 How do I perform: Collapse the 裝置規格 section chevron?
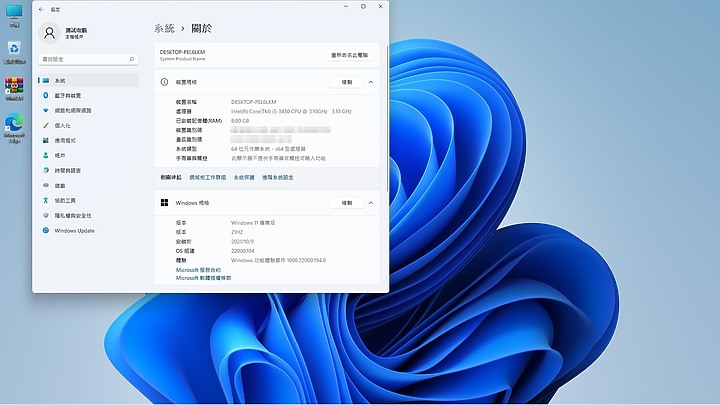pyautogui.click(x=371, y=82)
